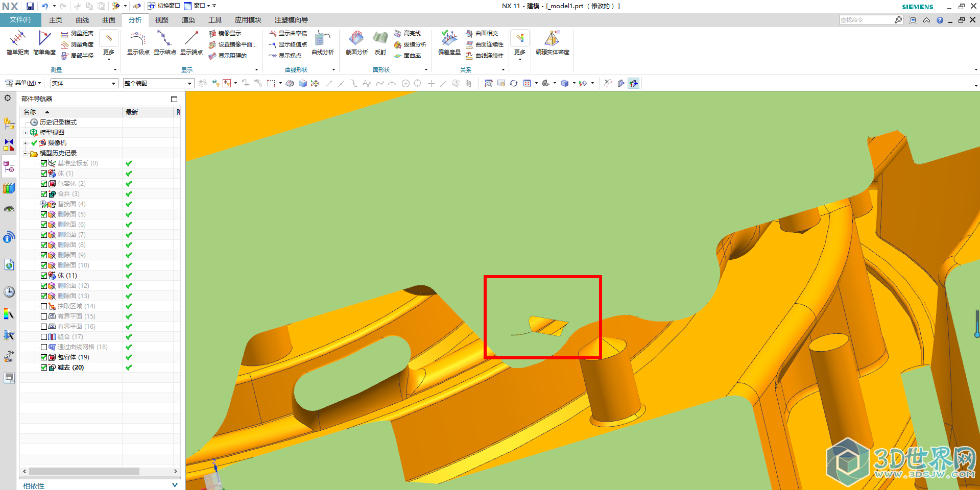Select 通过曲线网格 (18) in history tree
This screenshot has height=490, width=980.
[83, 347]
